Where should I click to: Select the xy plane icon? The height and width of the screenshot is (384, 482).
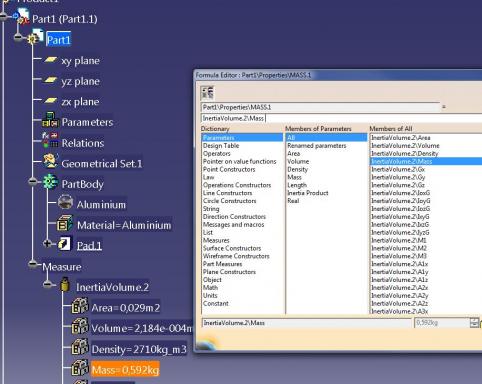(x=51, y=60)
